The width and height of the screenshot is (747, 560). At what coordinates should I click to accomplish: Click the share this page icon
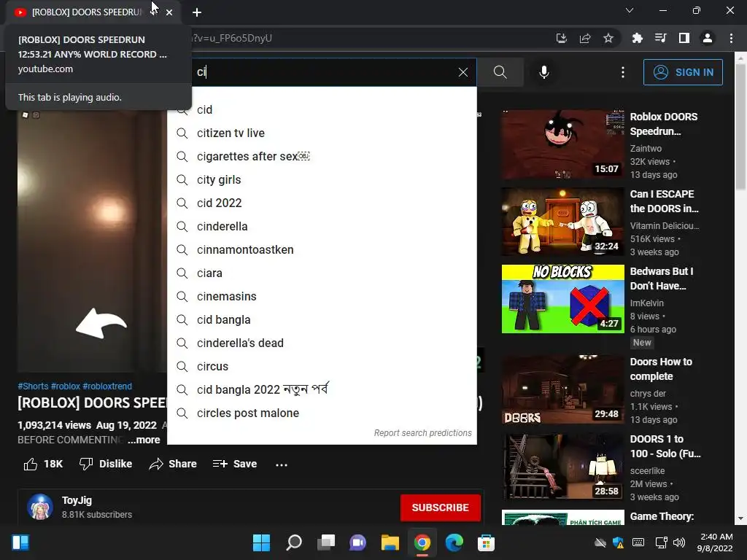[585, 38]
